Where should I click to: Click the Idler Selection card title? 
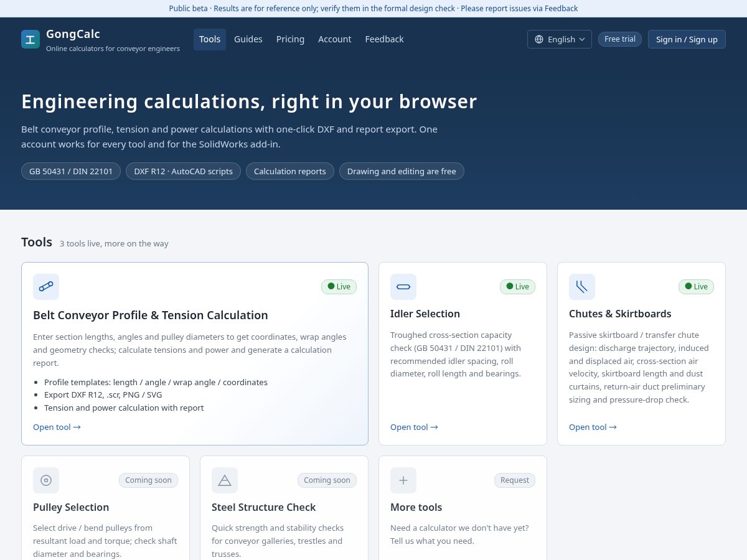[x=425, y=314]
